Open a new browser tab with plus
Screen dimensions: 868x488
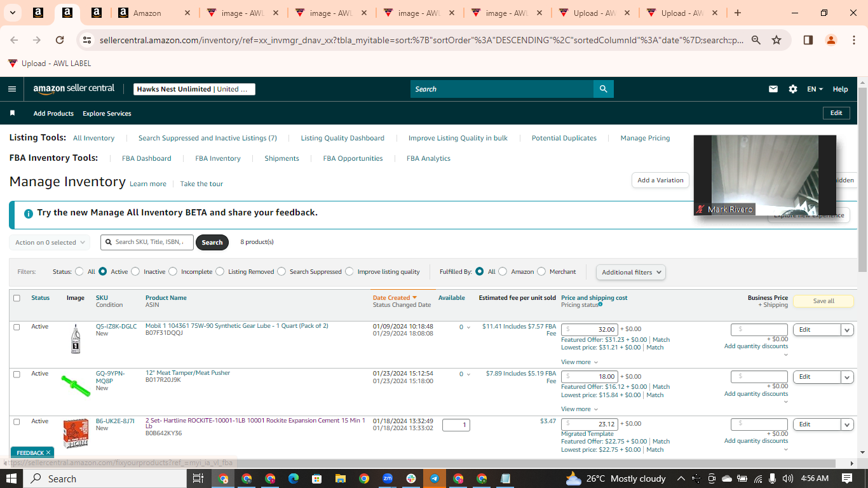738,13
